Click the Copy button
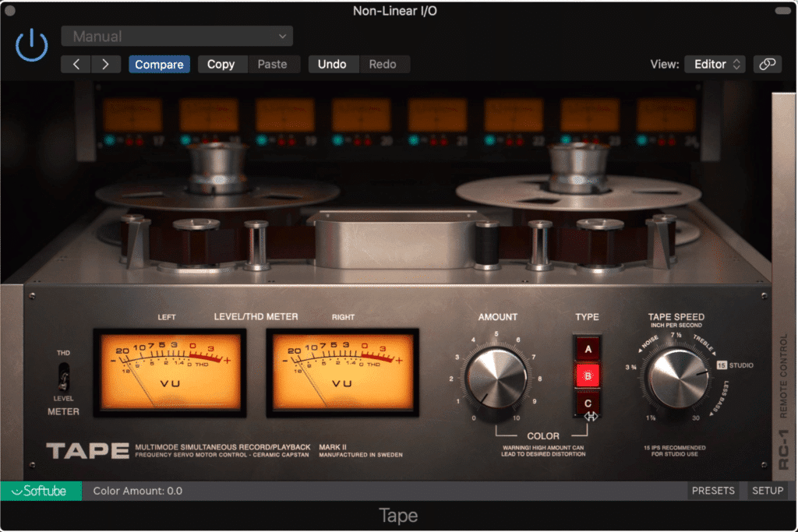 [221, 65]
